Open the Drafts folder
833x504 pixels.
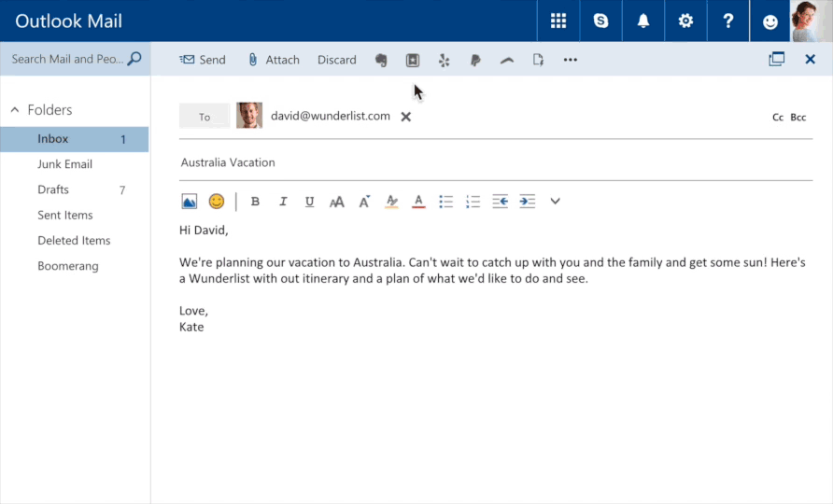(53, 189)
